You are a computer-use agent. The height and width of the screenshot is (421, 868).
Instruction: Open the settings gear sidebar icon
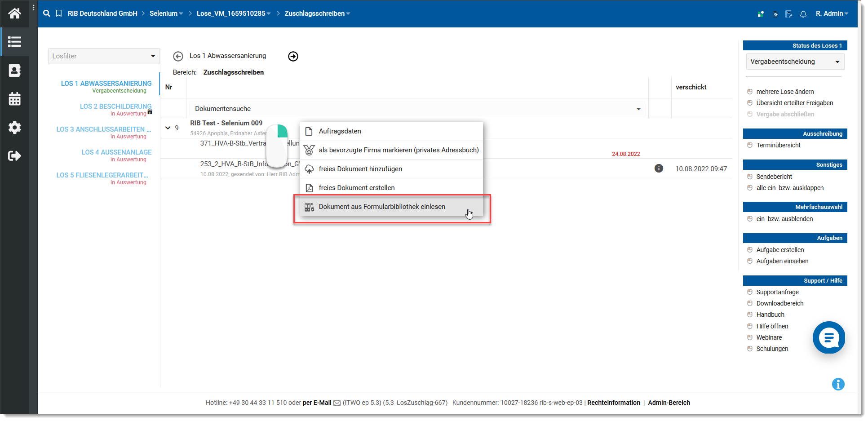[x=14, y=128]
